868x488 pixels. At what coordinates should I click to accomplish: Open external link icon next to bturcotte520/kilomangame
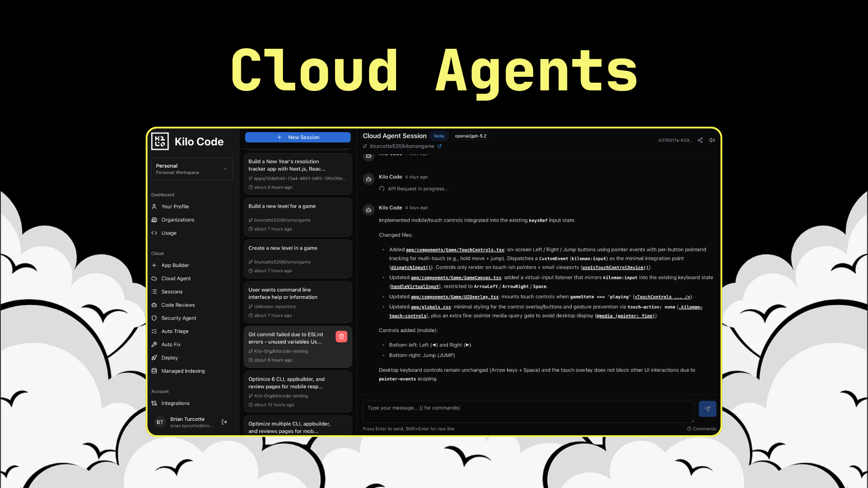[439, 146]
